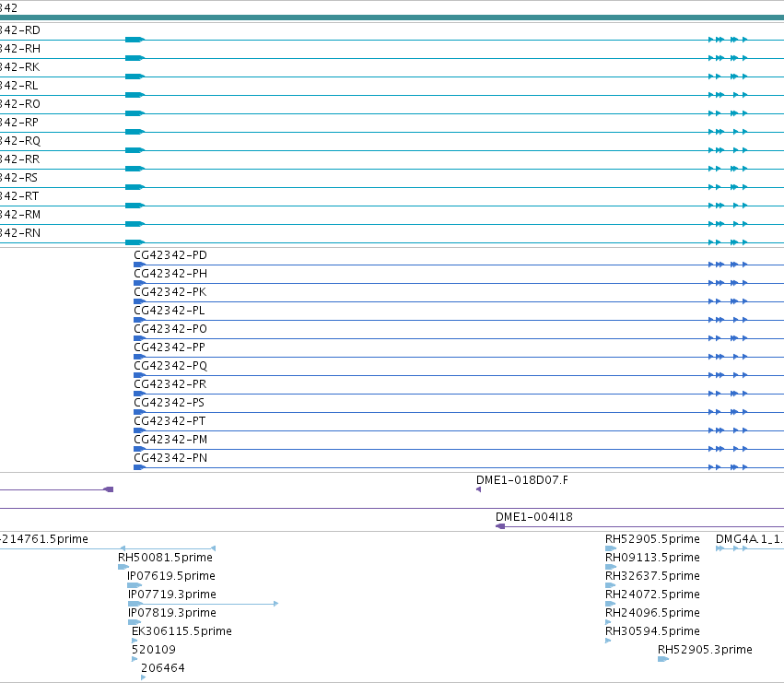Select the CG42342-PS protein label
Screen dimensions: 784x683
[x=169, y=403]
